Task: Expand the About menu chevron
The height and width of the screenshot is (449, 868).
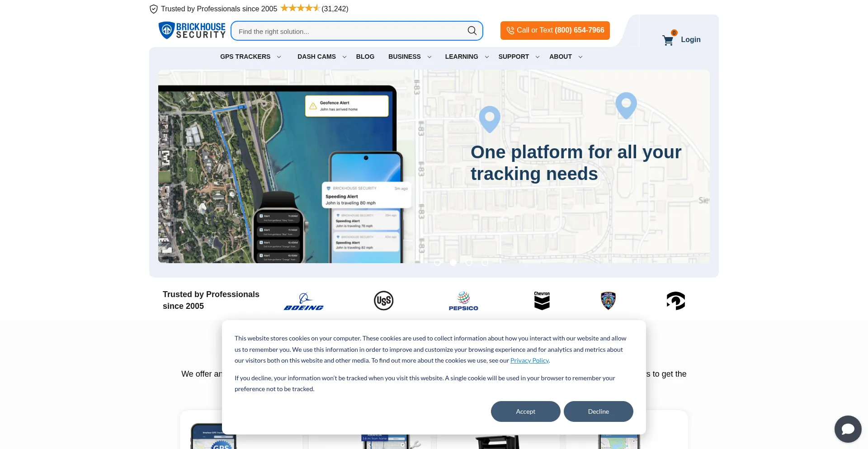Action: (580, 57)
